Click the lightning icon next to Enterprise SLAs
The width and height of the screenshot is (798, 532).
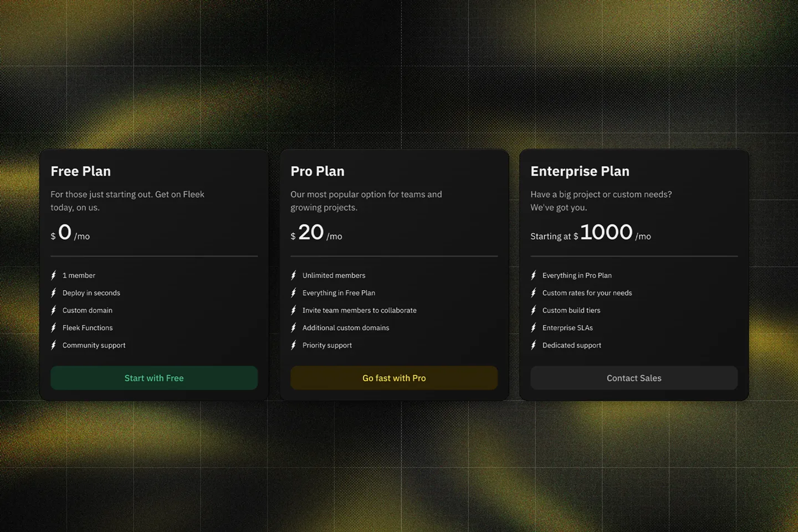(534, 328)
